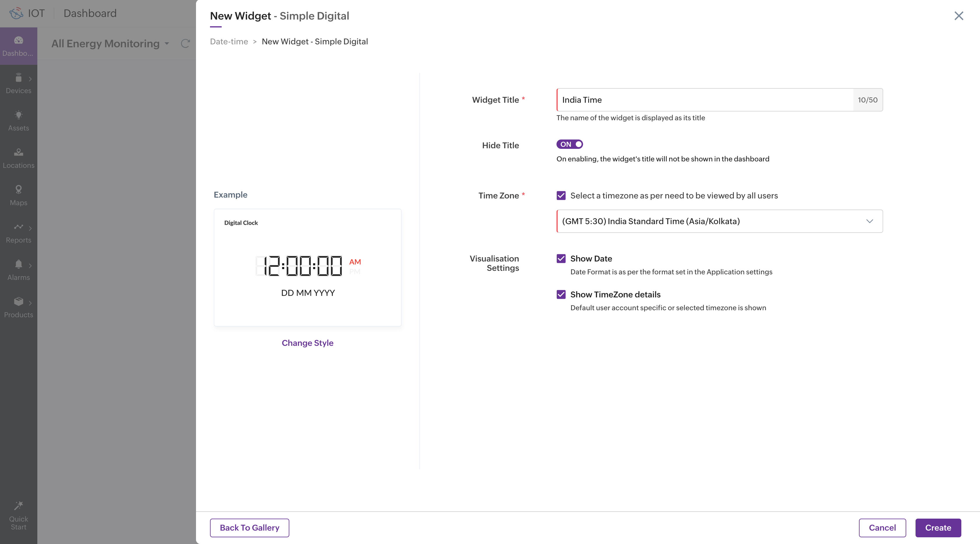Open the Alarms bell icon

[x=18, y=264]
